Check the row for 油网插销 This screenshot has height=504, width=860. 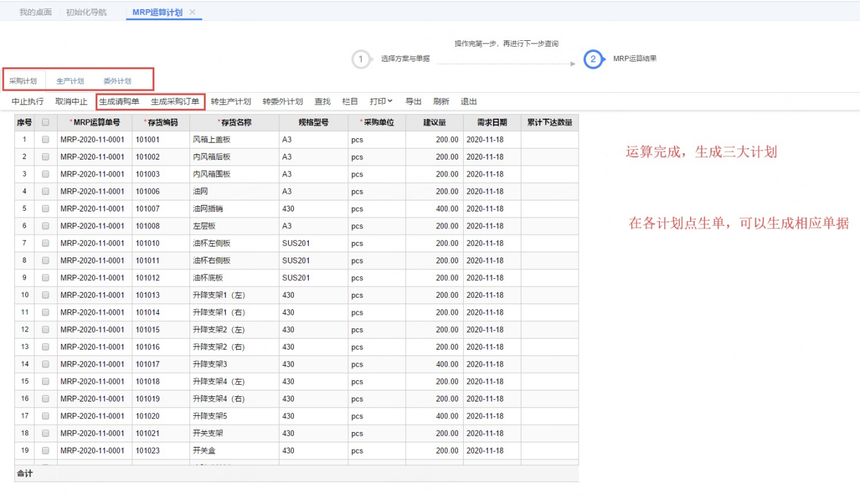tap(45, 209)
